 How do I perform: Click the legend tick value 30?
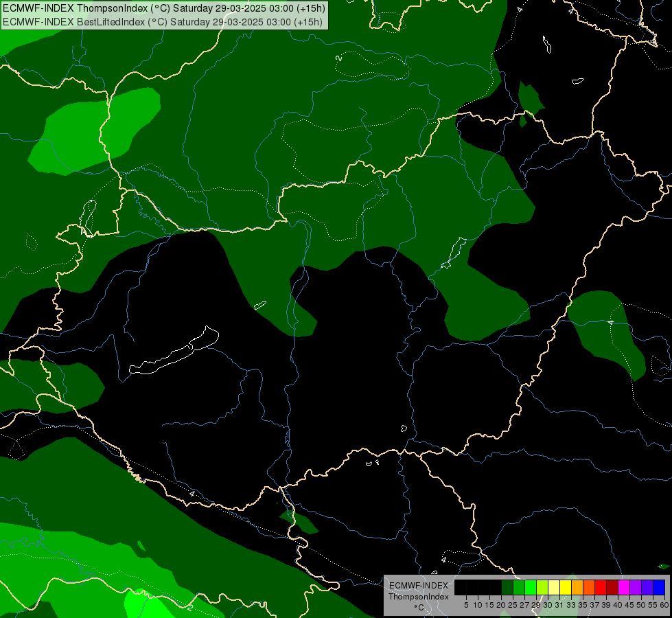548,605
